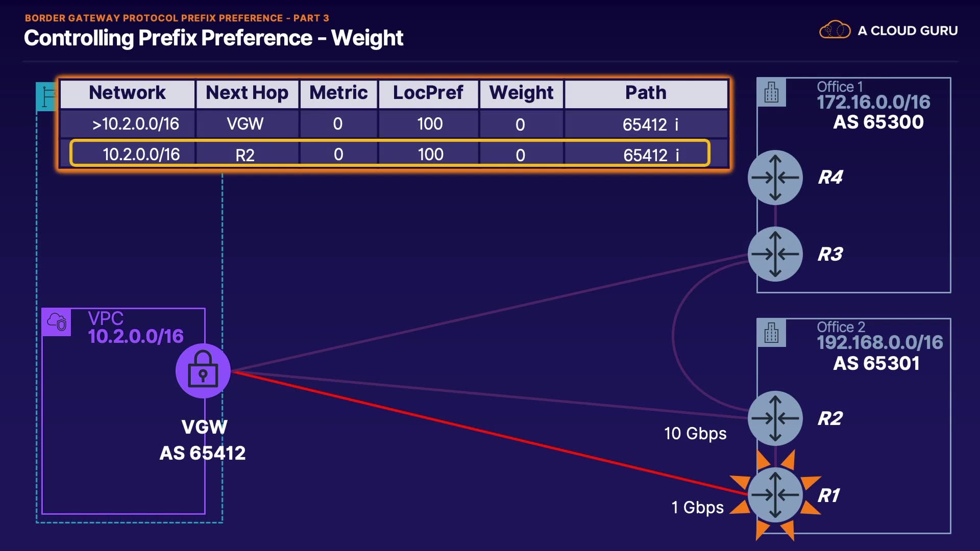Click the VPC cloud shield icon
This screenshot has height=551, width=980.
pos(57,322)
